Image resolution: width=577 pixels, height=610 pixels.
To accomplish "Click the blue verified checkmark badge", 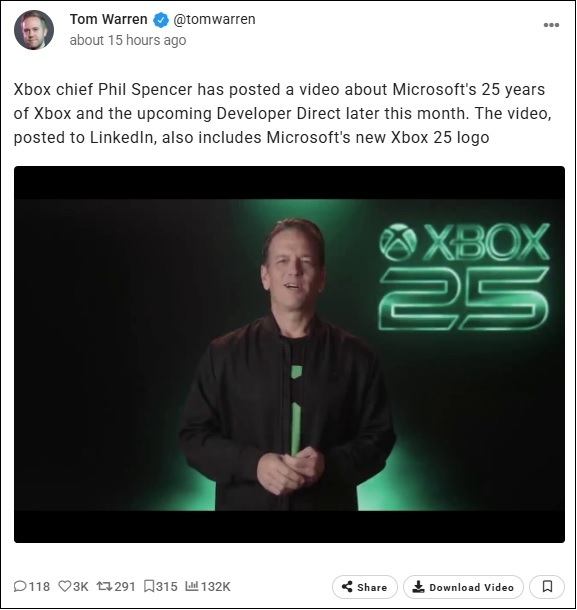I will tap(161, 20).
